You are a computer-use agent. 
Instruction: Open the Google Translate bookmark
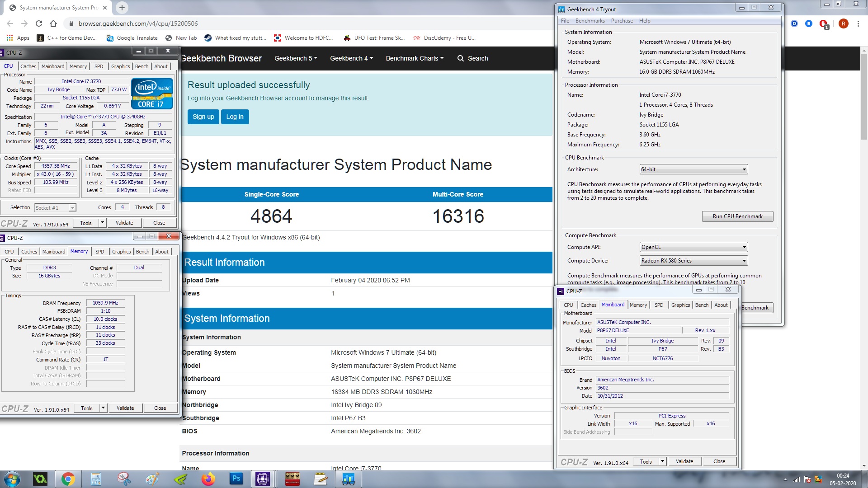[x=132, y=38]
